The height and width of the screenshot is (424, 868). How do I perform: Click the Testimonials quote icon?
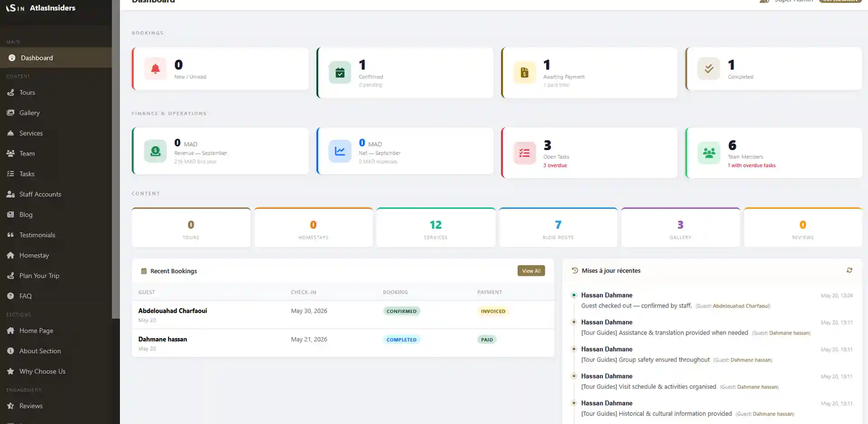(10, 235)
